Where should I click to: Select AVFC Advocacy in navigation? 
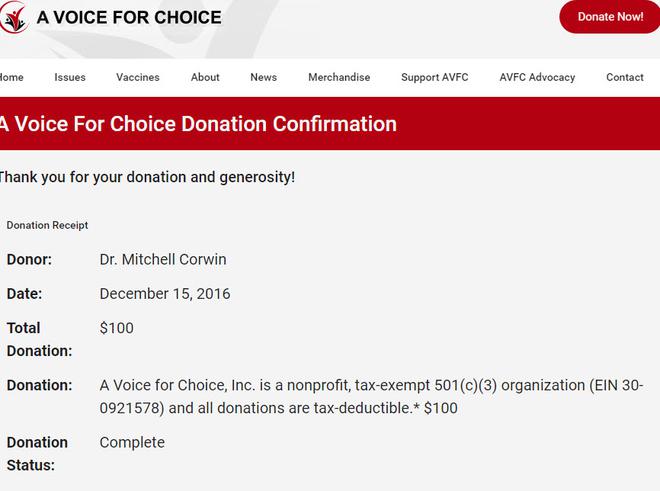(537, 77)
